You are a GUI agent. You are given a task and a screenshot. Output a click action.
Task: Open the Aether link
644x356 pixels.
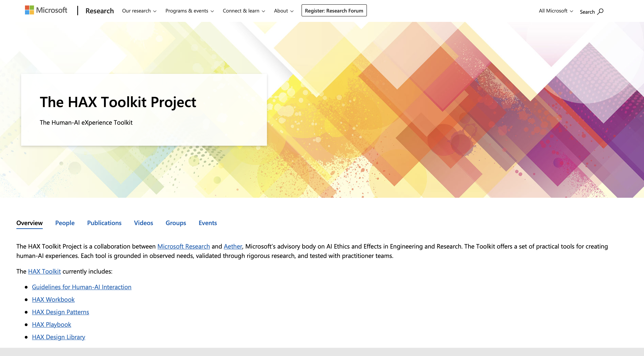(233, 246)
